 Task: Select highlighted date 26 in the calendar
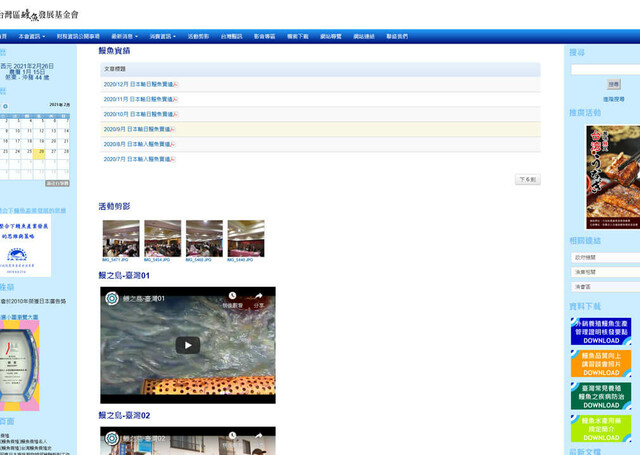coord(39,152)
